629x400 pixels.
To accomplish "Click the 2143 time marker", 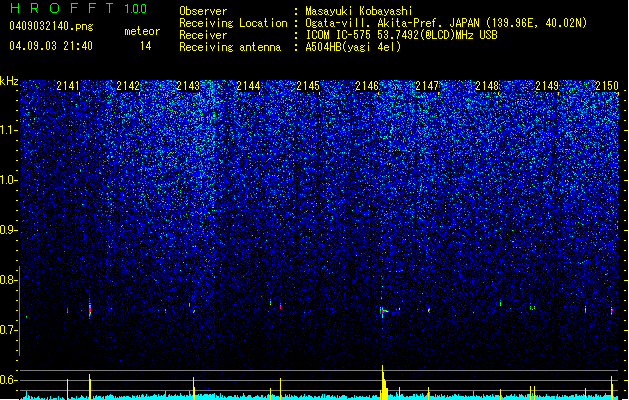I will (188, 86).
